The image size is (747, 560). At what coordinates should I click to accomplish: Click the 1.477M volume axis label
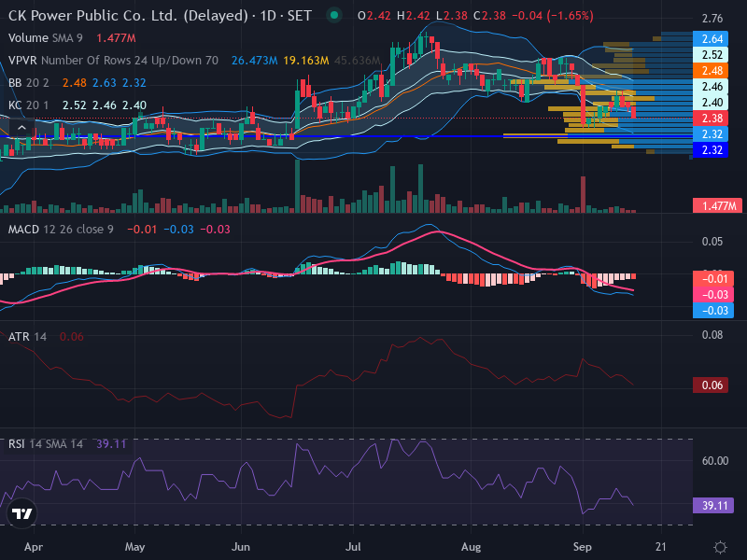[717, 205]
